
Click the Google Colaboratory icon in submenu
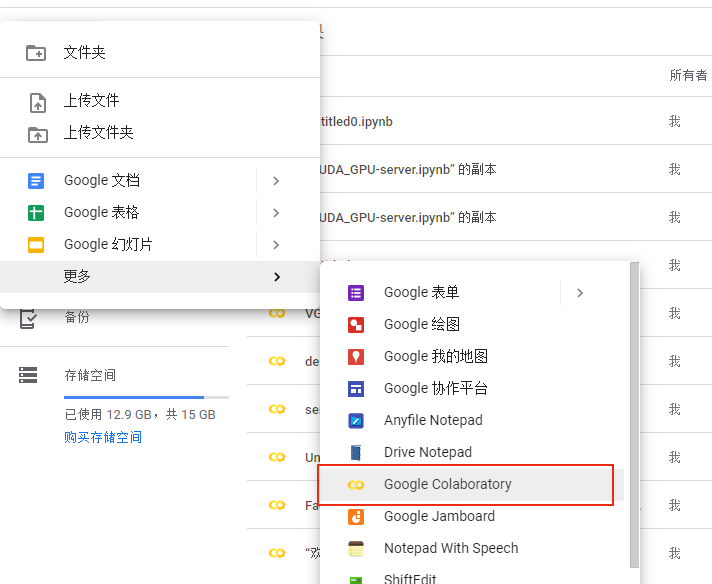[x=356, y=485]
